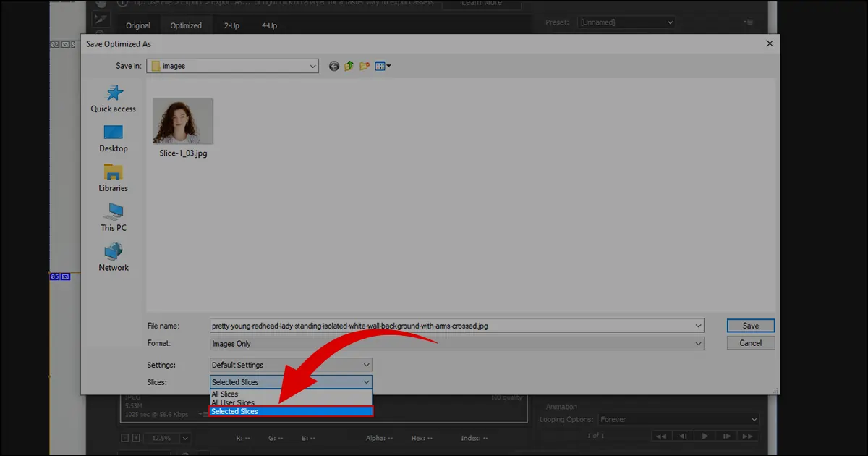Select This PC in the sidebar

coord(113,218)
